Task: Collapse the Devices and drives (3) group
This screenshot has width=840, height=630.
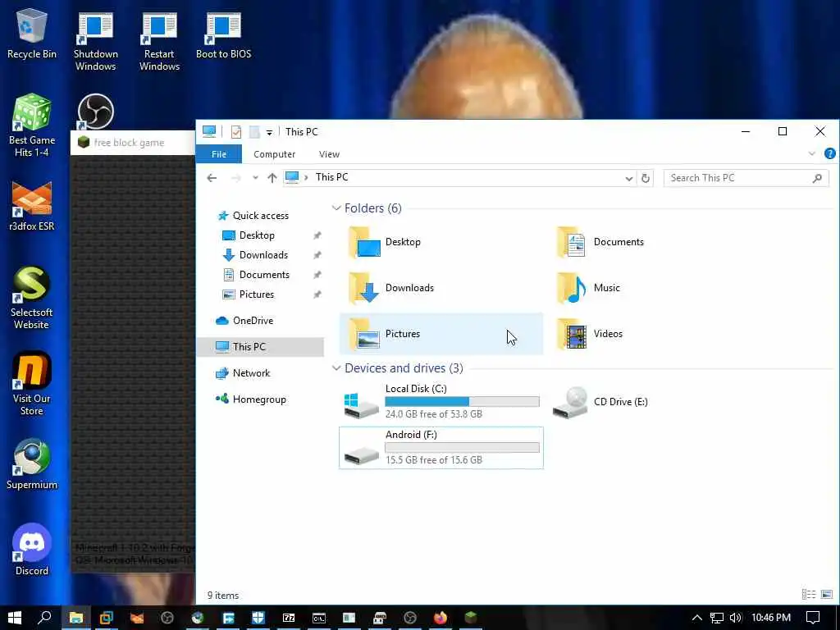Action: (x=336, y=368)
